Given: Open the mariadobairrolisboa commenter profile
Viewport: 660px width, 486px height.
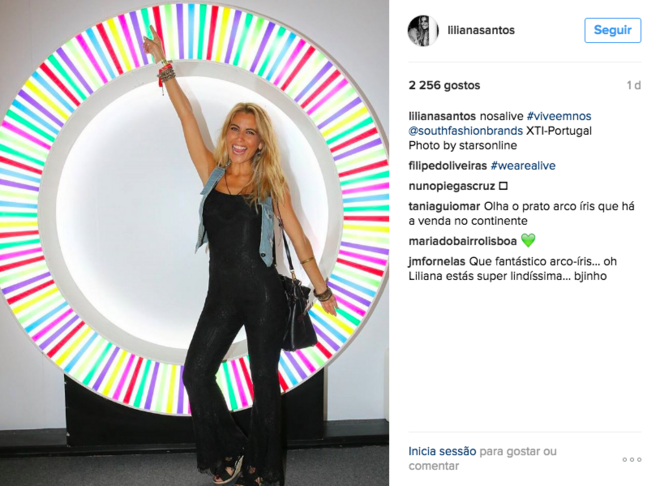Looking at the screenshot, I should point(463,241).
